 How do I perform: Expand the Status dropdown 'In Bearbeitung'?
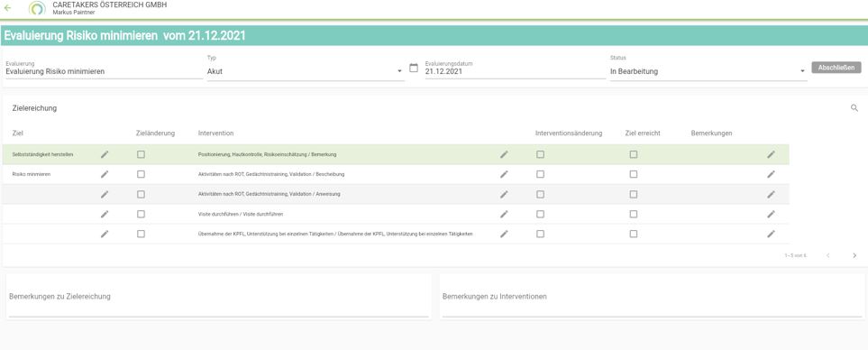coord(708,71)
